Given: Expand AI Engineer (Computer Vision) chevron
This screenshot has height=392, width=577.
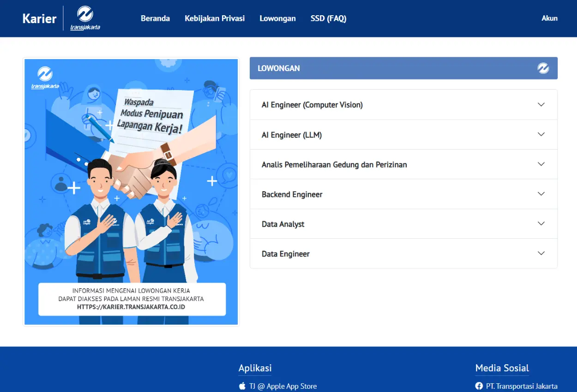Looking at the screenshot, I should coord(541,104).
